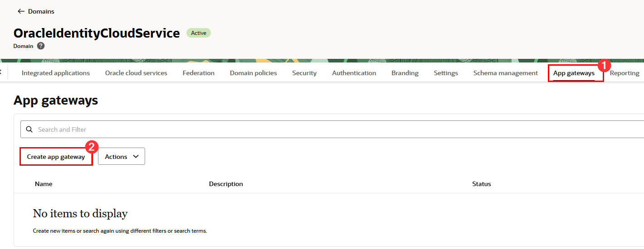Select the Schema management tab
Viewport: 644px width, 249px height.
[506, 73]
